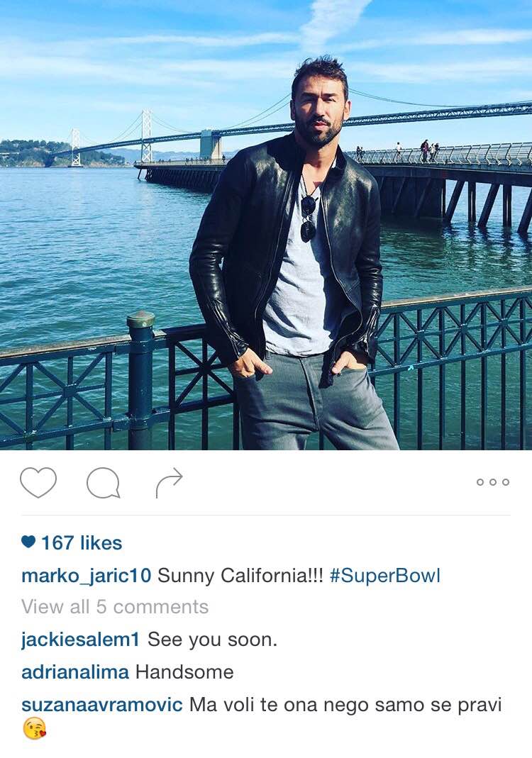
Task: Tap the #SuperBowl hashtag
Action: tap(385, 576)
